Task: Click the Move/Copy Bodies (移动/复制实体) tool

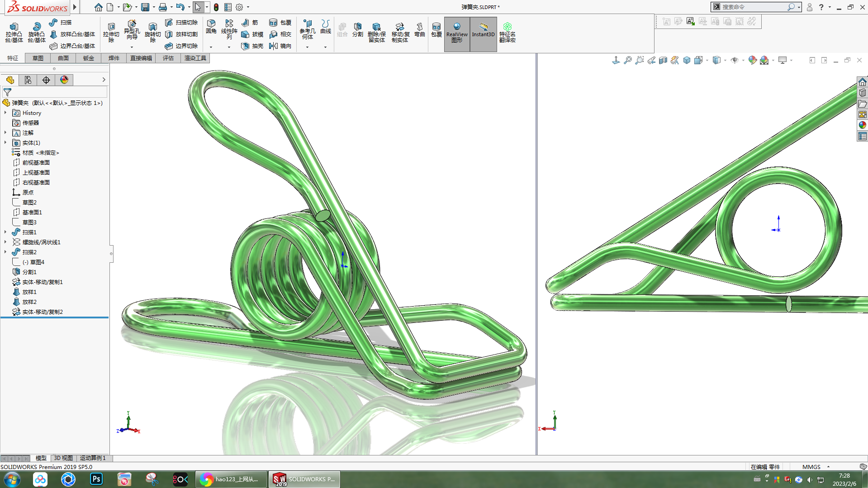Action: tap(400, 32)
